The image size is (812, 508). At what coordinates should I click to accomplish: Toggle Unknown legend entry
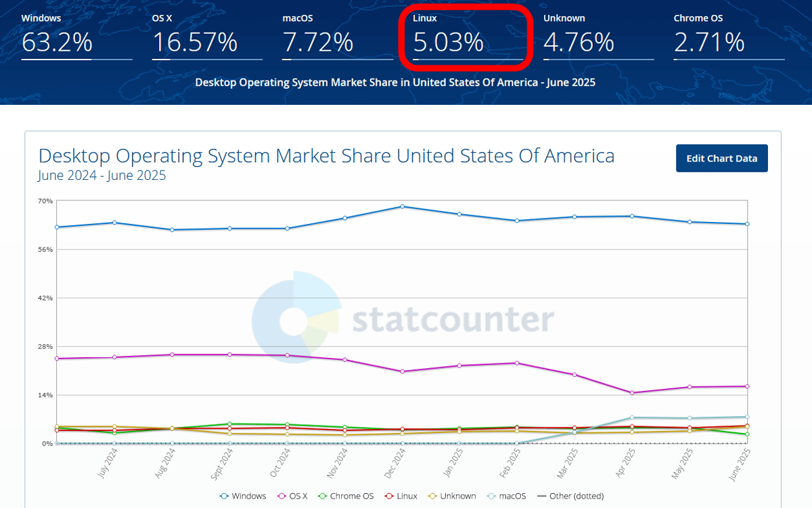452,496
